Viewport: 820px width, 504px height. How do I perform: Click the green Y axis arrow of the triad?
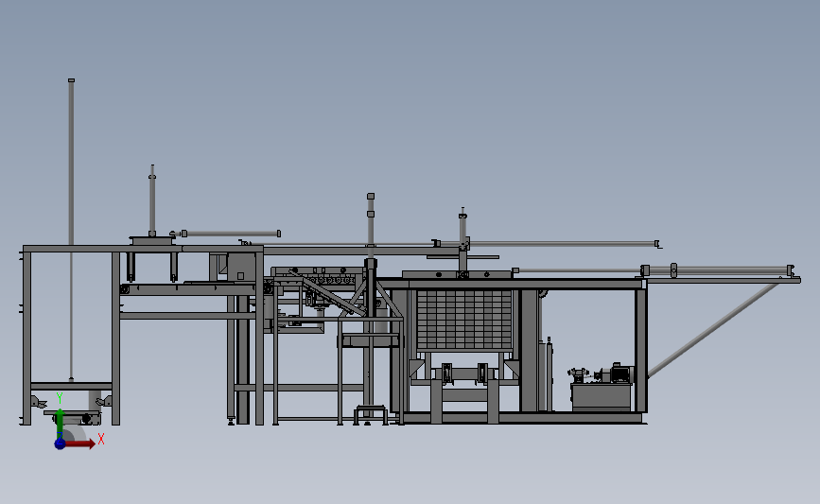pyautogui.click(x=60, y=424)
